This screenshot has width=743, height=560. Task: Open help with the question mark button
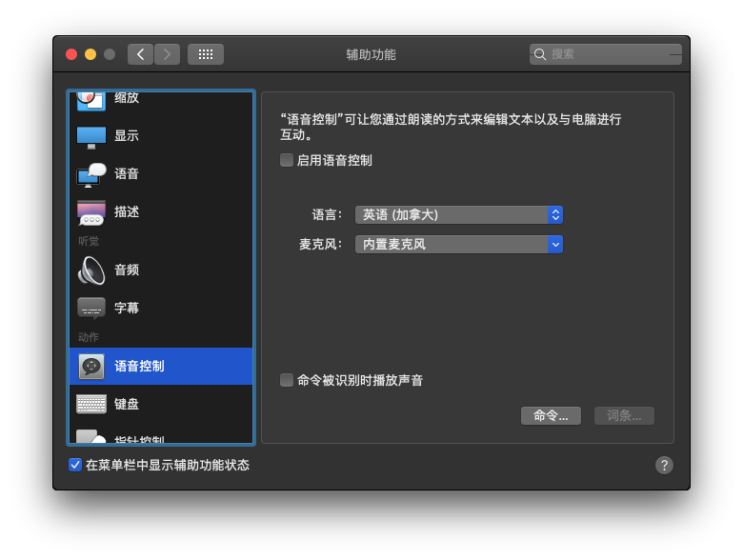point(665,465)
